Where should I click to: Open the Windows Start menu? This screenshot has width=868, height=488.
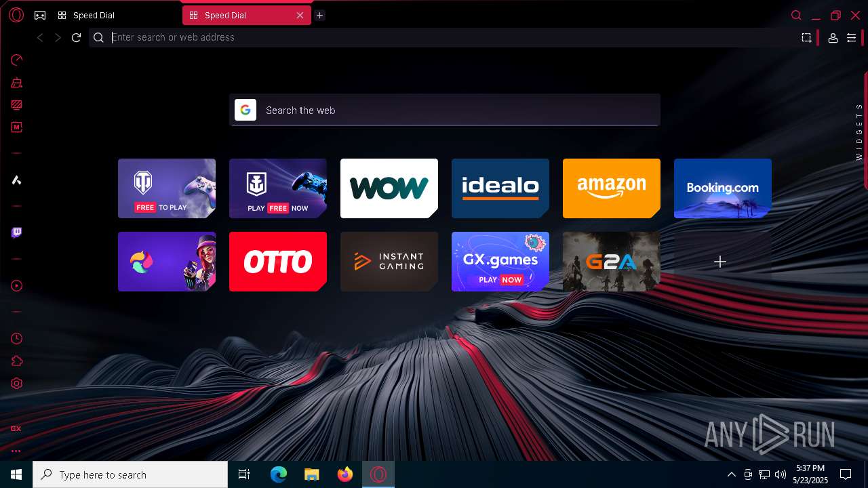[x=16, y=474]
